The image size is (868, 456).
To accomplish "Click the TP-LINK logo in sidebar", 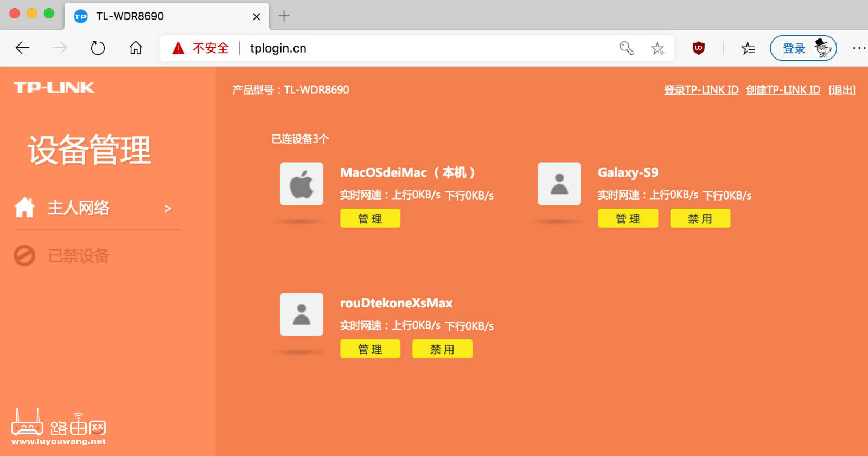I will coord(54,88).
